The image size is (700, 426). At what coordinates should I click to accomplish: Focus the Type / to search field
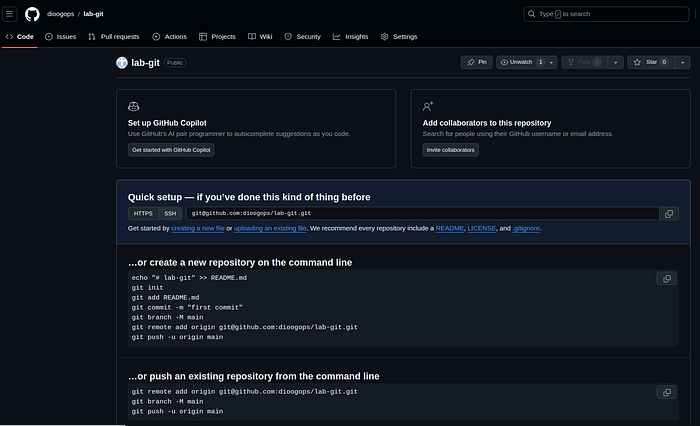[606, 14]
